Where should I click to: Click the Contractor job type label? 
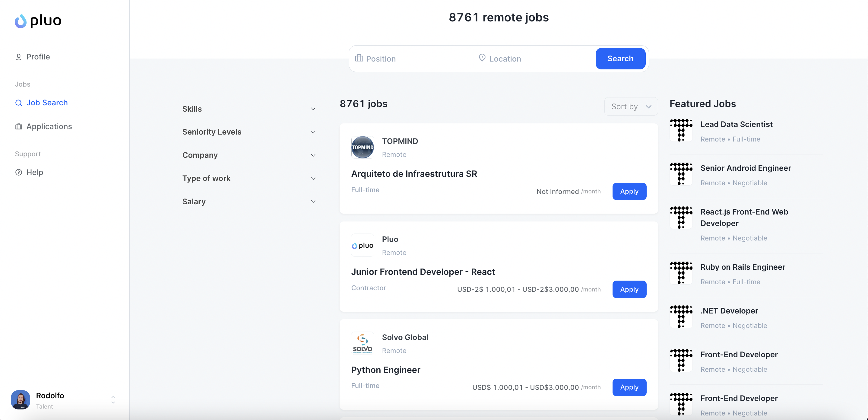click(x=368, y=288)
